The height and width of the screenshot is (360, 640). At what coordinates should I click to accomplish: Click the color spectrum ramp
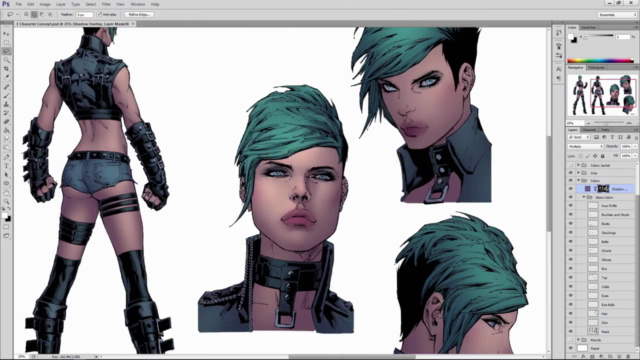(x=600, y=60)
